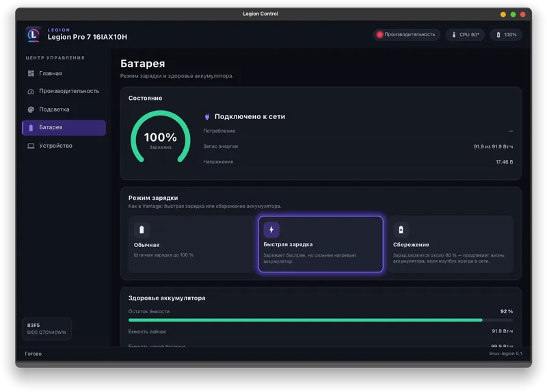
Task: Click the 92 % capacity value
Action: click(507, 311)
